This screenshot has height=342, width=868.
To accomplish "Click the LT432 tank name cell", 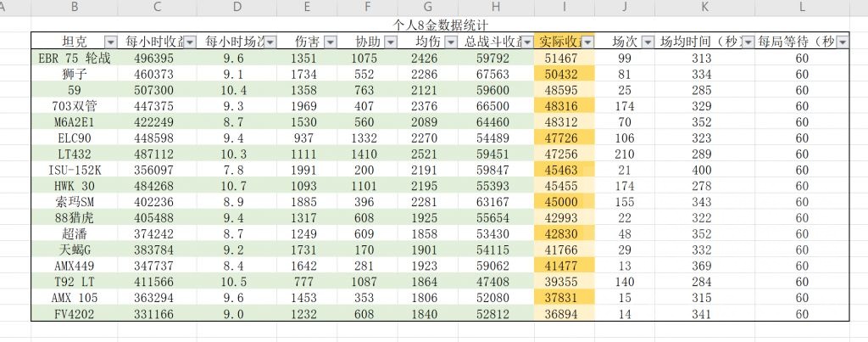I will (75, 153).
